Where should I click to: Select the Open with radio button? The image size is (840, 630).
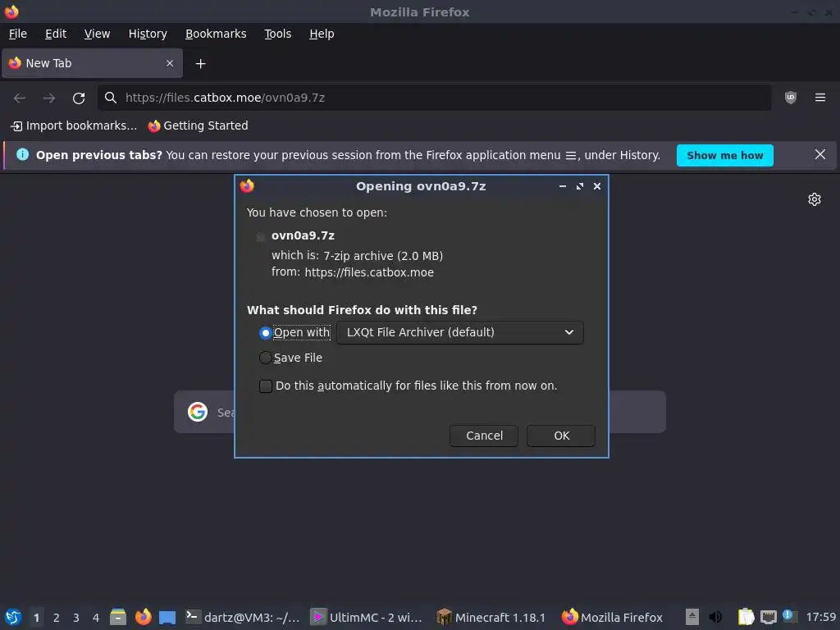point(265,333)
